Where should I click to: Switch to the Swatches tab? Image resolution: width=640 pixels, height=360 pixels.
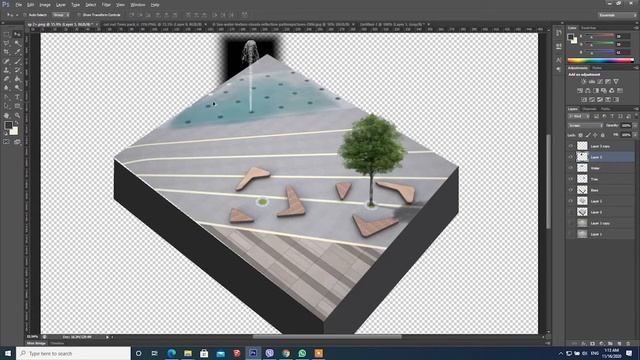[588, 28]
